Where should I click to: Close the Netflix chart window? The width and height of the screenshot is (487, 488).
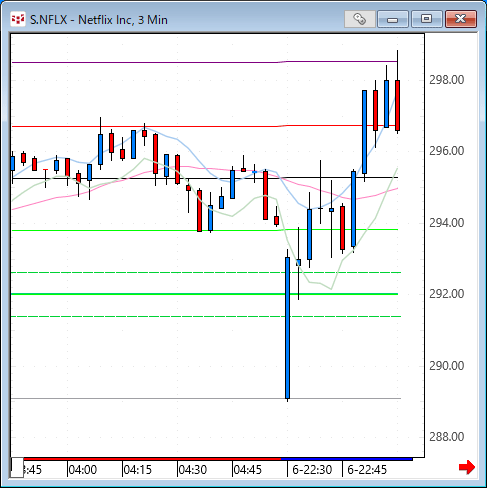[461, 19]
